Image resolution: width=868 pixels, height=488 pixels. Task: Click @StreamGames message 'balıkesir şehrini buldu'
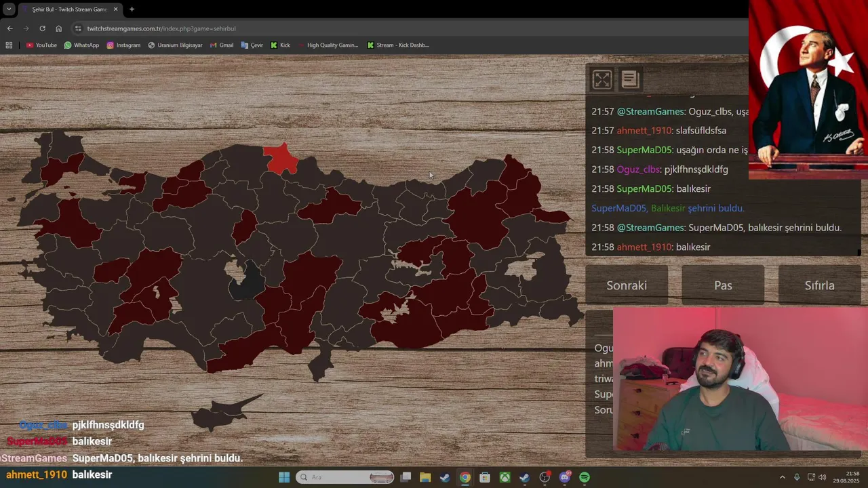(x=716, y=228)
